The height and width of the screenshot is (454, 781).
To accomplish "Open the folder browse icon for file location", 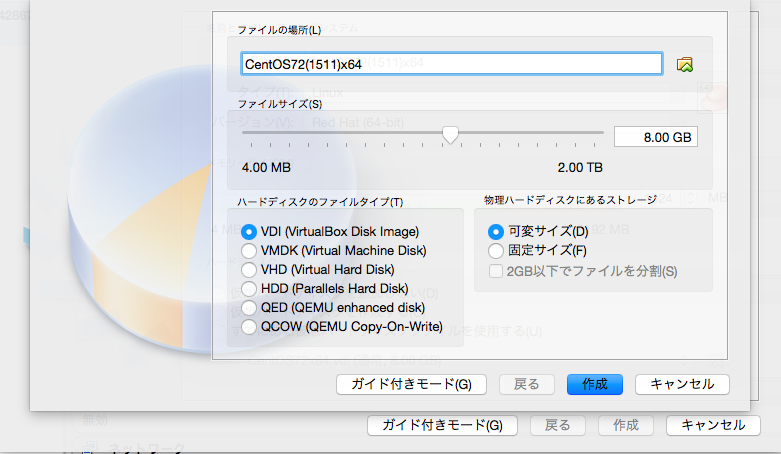I will (x=685, y=64).
